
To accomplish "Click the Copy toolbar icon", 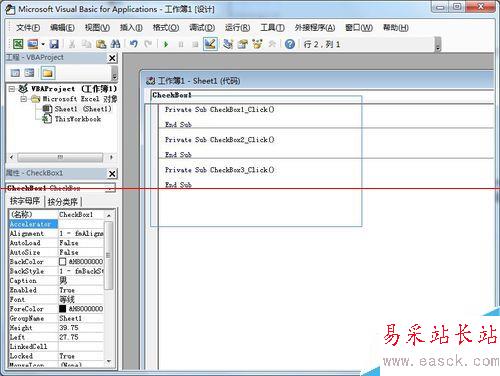I will coord(86,44).
